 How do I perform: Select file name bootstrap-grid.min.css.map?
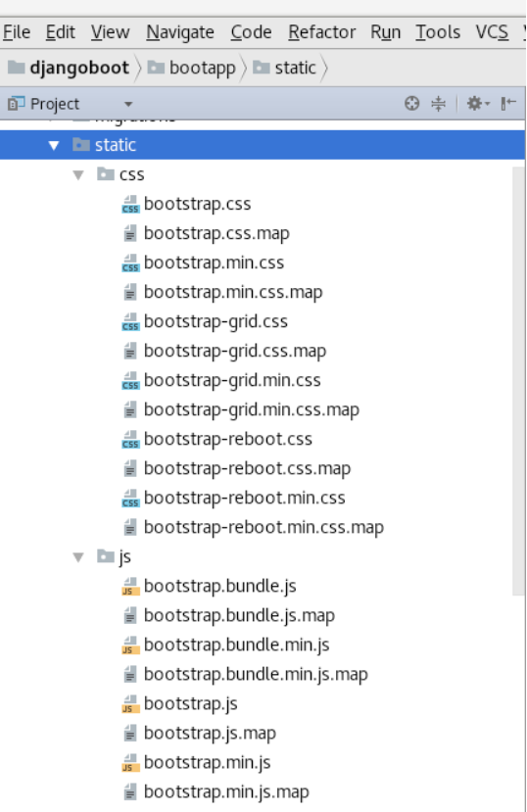[252, 409]
